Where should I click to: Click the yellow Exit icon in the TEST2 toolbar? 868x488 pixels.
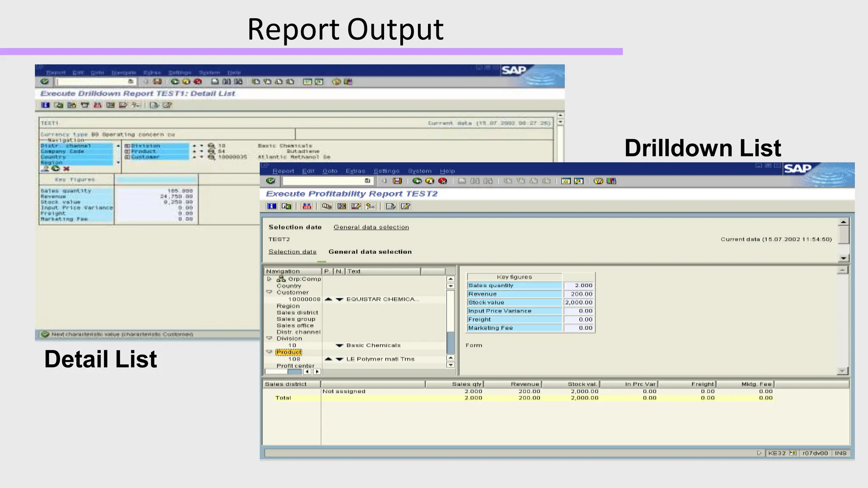click(x=430, y=181)
